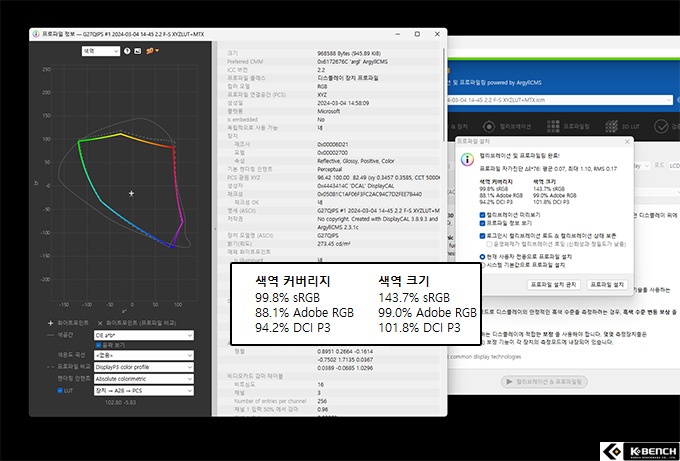Screen dimensions: 680x461
Task: Click the 'ICC 버전' value 2.2
Action: click(321, 70)
